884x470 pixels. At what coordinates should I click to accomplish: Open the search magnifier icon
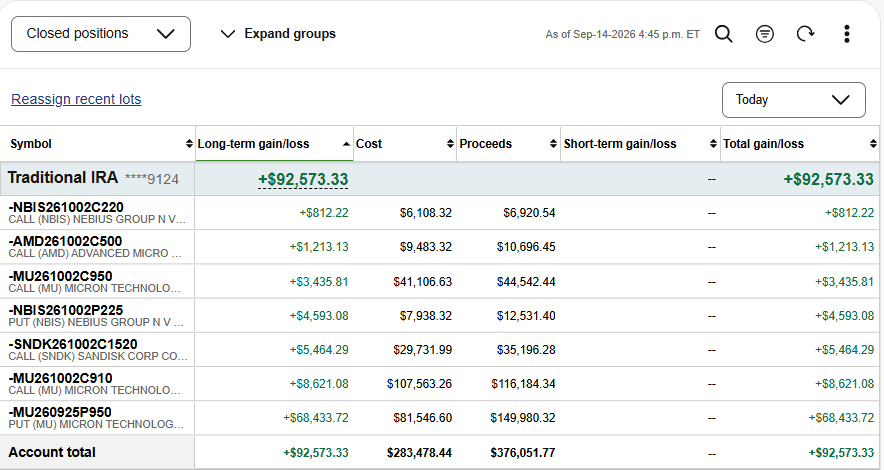pos(723,34)
